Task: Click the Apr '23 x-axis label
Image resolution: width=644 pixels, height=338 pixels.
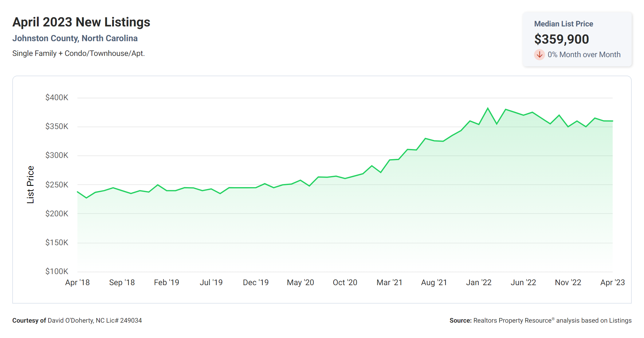Action: pyautogui.click(x=613, y=283)
